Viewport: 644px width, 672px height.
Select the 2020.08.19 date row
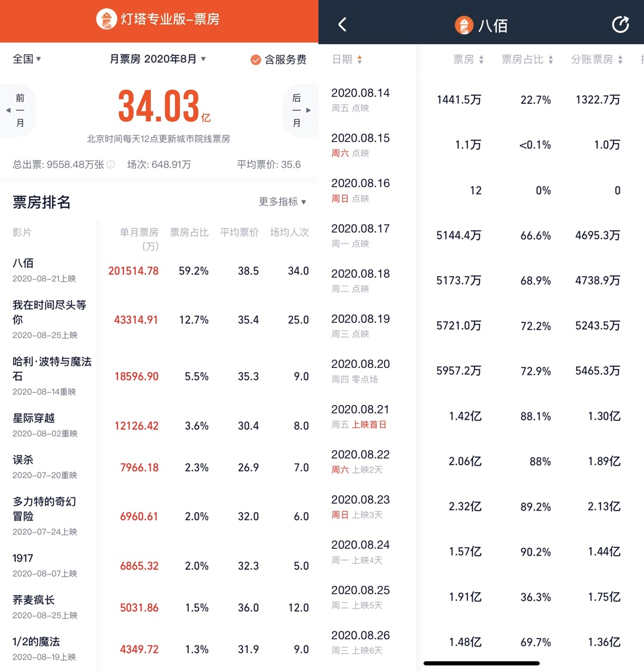click(x=481, y=326)
